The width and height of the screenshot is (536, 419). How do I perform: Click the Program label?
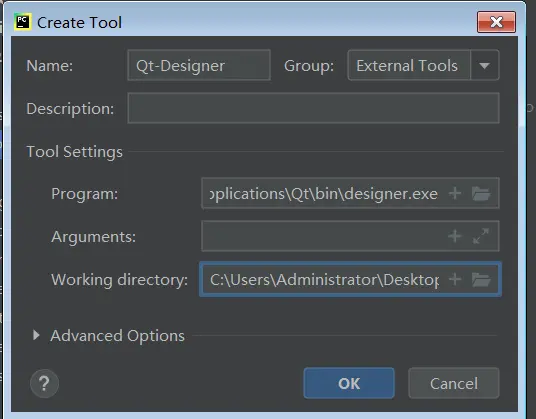click(x=85, y=194)
